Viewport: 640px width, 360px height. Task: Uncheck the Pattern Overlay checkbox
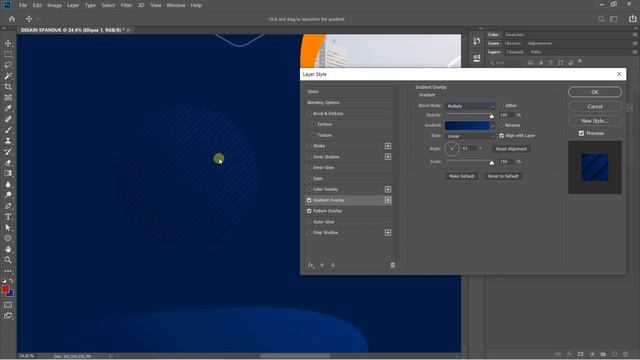click(309, 211)
